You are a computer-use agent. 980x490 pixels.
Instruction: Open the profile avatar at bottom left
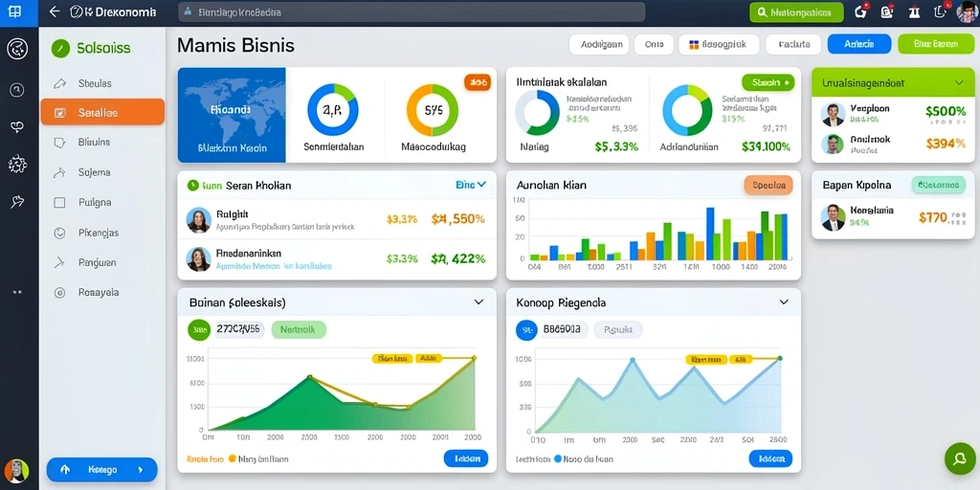pos(16,471)
